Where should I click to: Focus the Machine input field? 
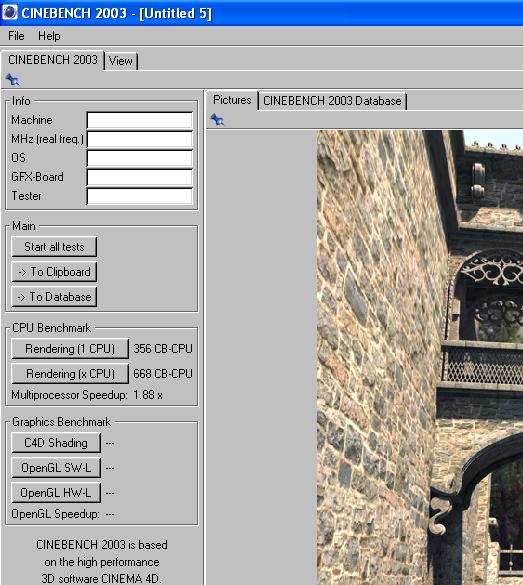coord(140,120)
